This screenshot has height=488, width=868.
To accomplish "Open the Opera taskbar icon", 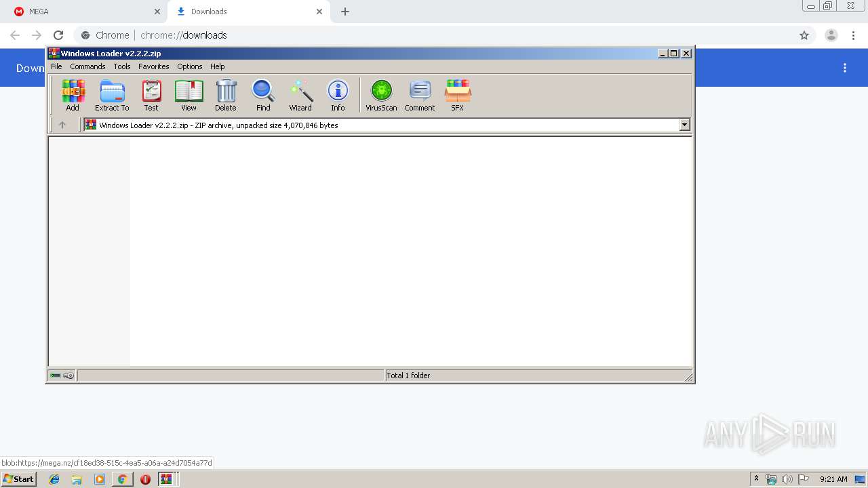I will [x=145, y=479].
